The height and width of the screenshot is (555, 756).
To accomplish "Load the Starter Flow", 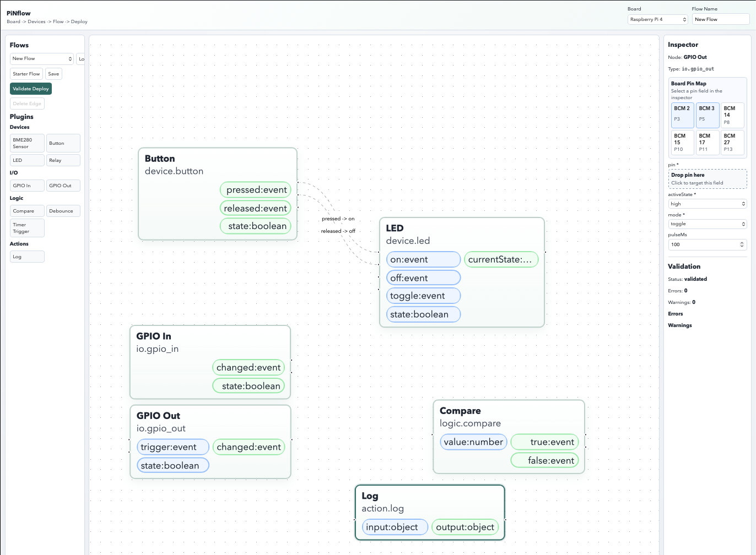I will pos(26,73).
